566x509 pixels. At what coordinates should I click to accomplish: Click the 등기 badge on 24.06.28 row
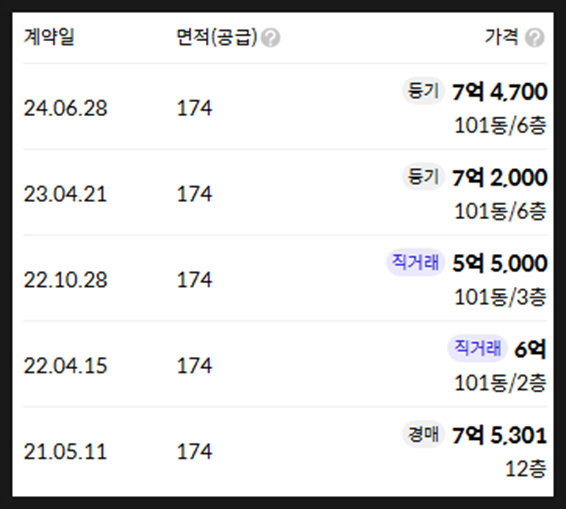pyautogui.click(x=423, y=91)
